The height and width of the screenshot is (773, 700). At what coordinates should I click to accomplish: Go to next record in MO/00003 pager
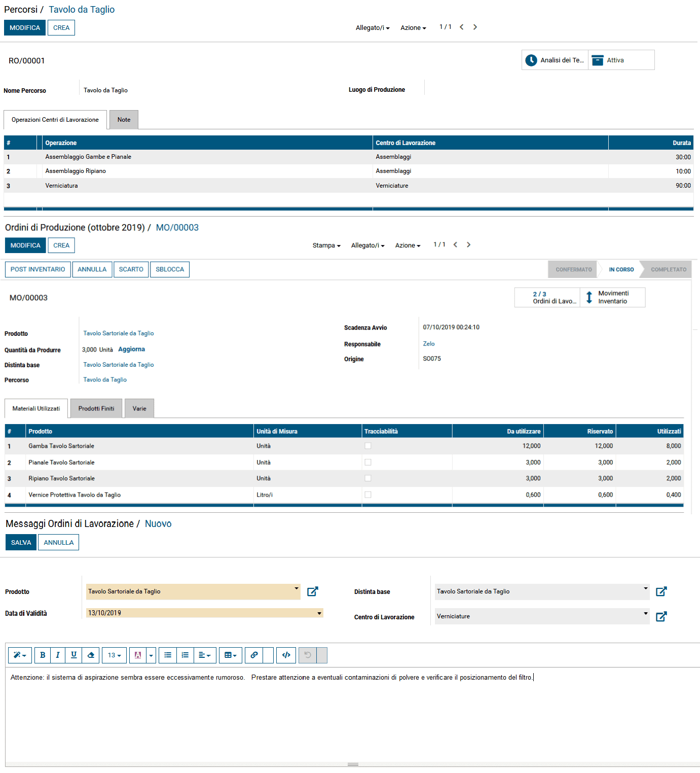pyautogui.click(x=468, y=245)
